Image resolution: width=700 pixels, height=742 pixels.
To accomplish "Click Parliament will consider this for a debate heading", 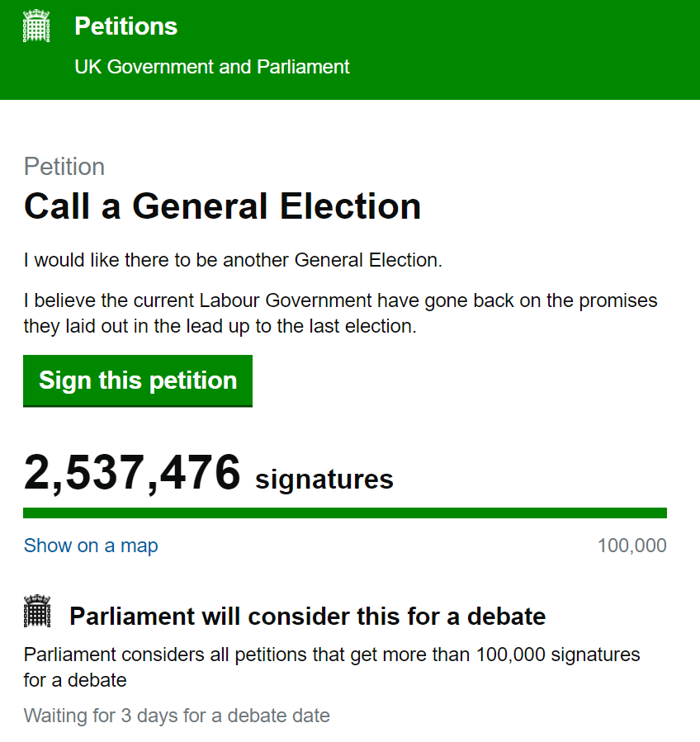I will pyautogui.click(x=308, y=616).
